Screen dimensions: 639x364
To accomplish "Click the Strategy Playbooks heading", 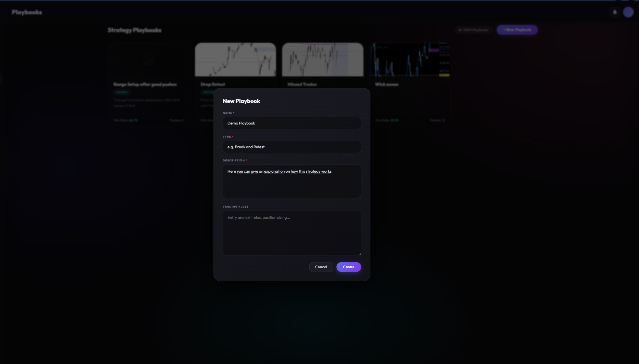I will click(134, 30).
